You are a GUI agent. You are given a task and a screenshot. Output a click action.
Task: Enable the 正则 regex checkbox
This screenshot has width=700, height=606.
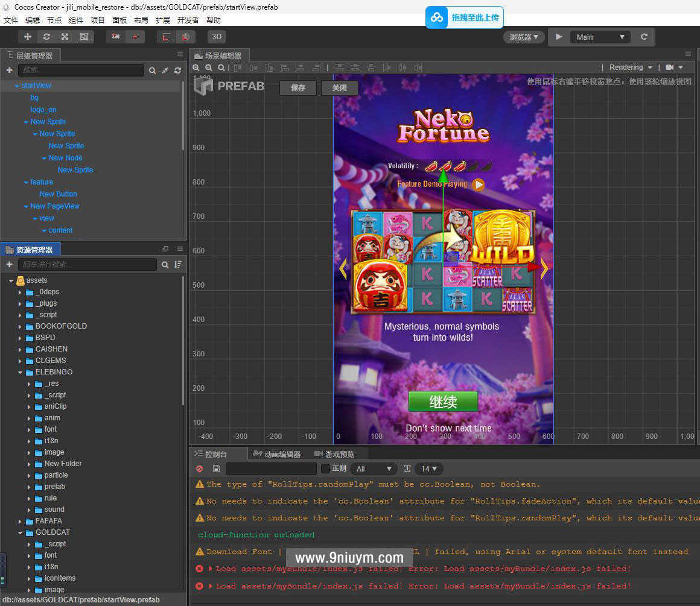click(x=325, y=469)
